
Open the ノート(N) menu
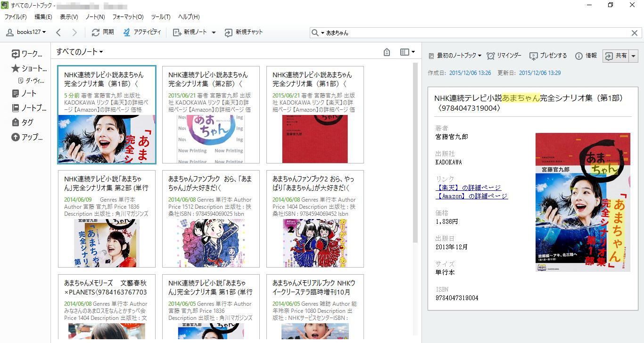(95, 17)
